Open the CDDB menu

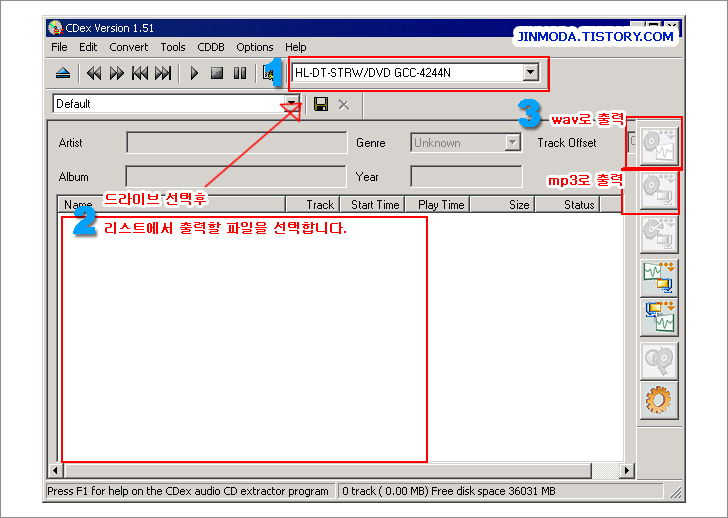pos(211,47)
